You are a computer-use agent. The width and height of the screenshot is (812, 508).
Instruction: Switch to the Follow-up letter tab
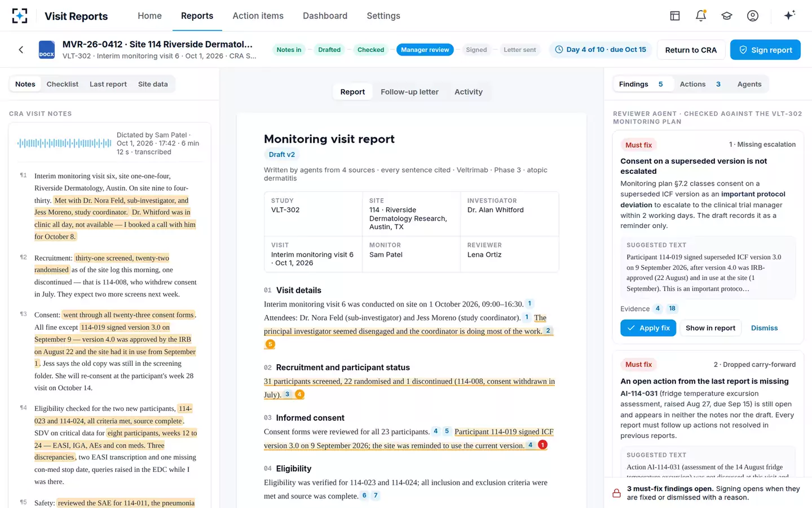(409, 92)
